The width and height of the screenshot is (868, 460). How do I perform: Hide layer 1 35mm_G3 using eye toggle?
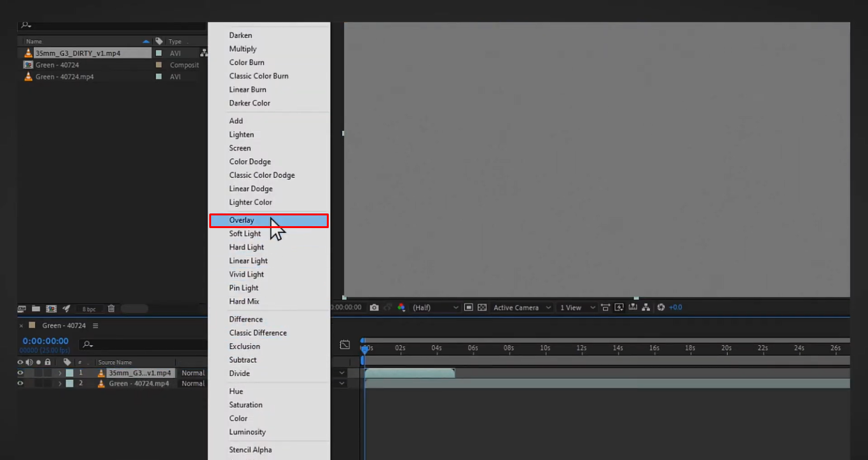tap(20, 373)
